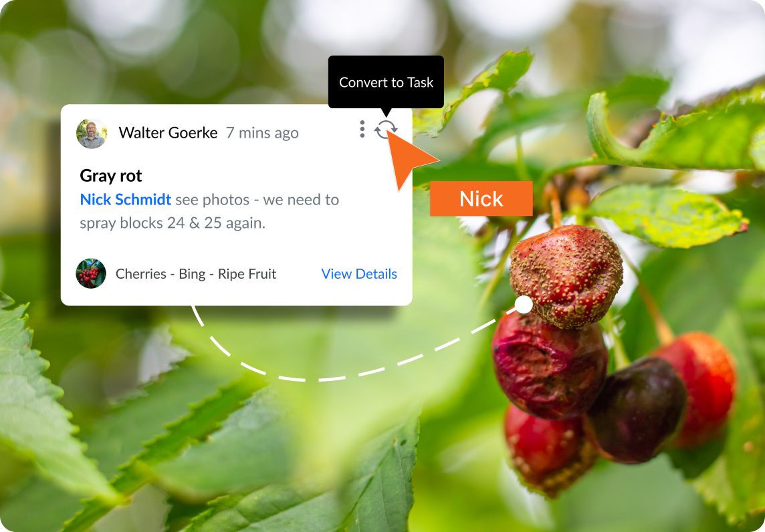Image resolution: width=765 pixels, height=532 pixels.
Task: Click the orange Nick name tag
Action: point(481,198)
